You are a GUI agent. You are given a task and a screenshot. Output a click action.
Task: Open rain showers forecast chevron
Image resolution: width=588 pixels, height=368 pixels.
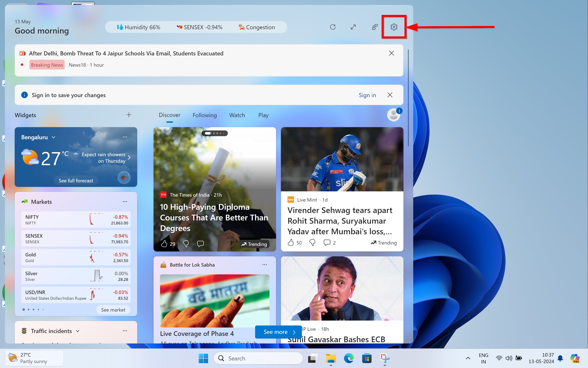129,157
